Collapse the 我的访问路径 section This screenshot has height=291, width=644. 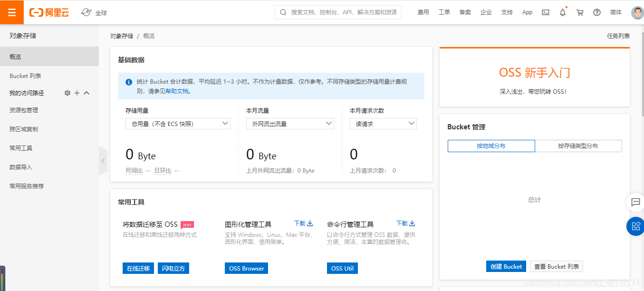tap(87, 93)
